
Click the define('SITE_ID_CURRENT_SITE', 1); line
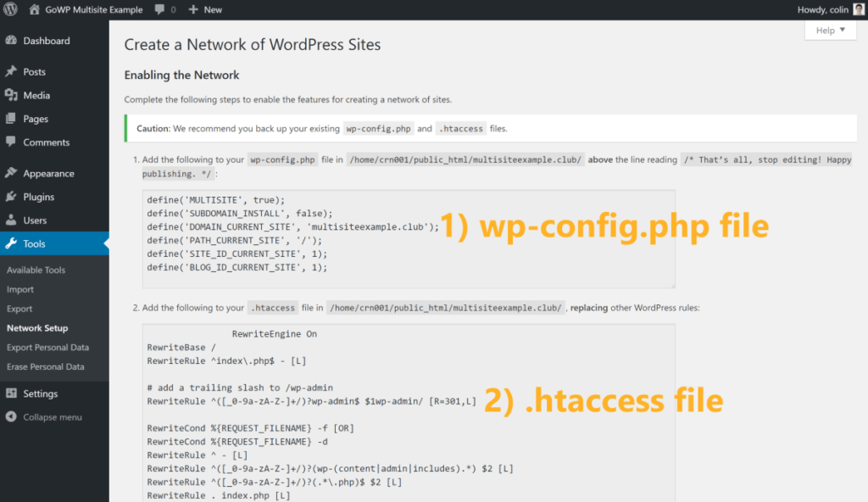point(237,254)
